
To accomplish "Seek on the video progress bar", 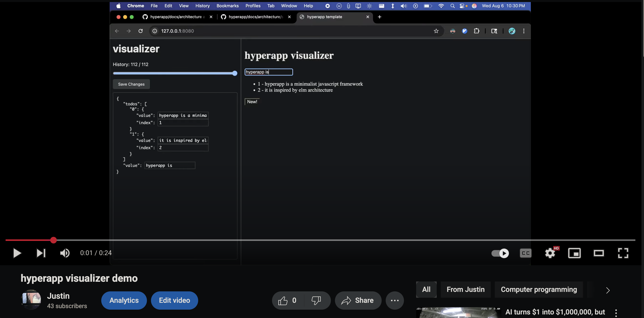I will point(320,240).
